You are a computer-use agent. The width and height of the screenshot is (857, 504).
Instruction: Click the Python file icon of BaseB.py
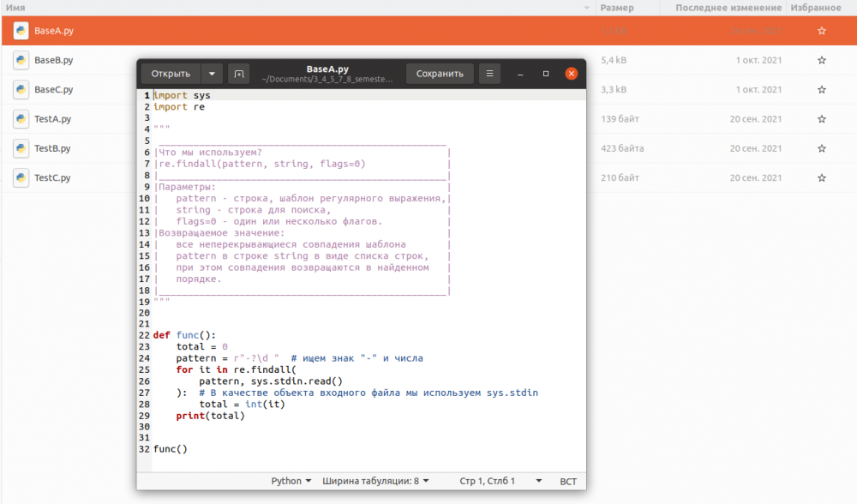21,60
